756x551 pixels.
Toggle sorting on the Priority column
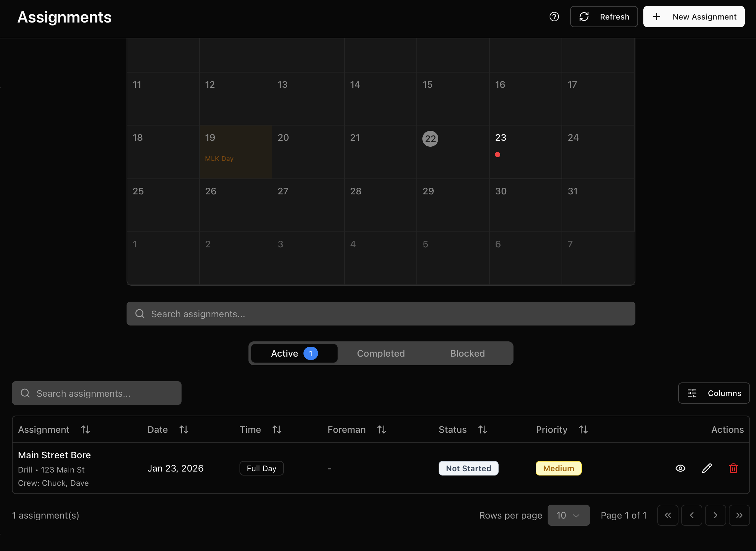click(x=583, y=429)
